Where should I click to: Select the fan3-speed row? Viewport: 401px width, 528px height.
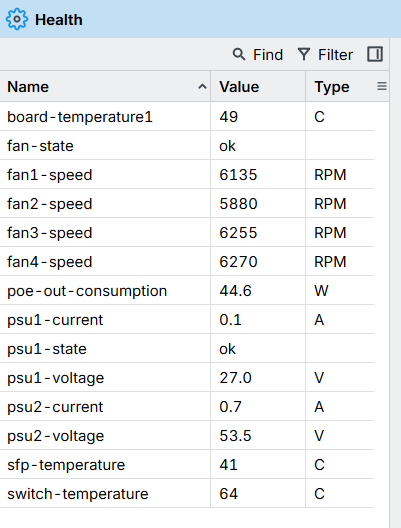(187, 233)
